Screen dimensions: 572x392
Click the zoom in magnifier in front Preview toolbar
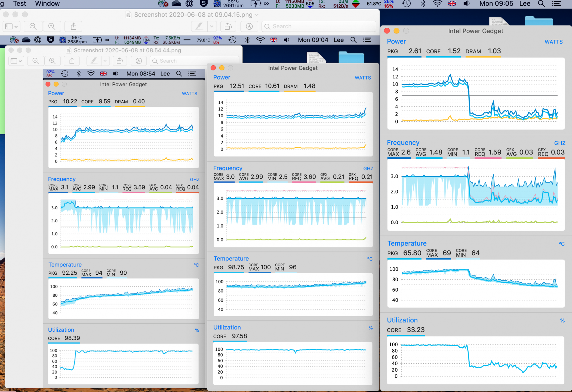pyautogui.click(x=52, y=26)
